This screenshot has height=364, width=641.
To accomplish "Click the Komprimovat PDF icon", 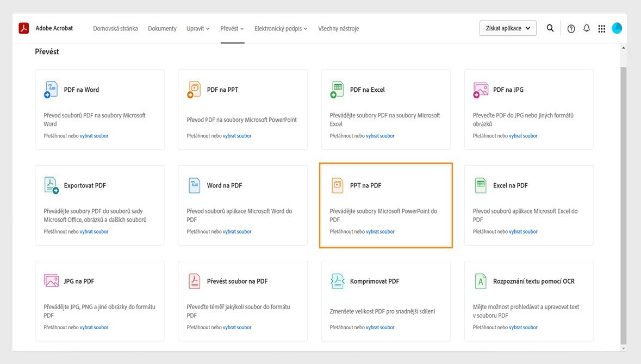I will [337, 281].
